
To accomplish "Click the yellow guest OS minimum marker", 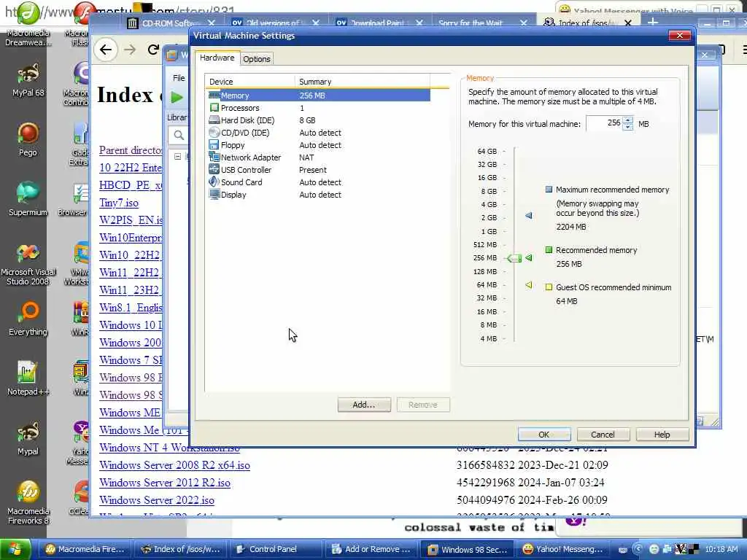I will click(x=528, y=285).
